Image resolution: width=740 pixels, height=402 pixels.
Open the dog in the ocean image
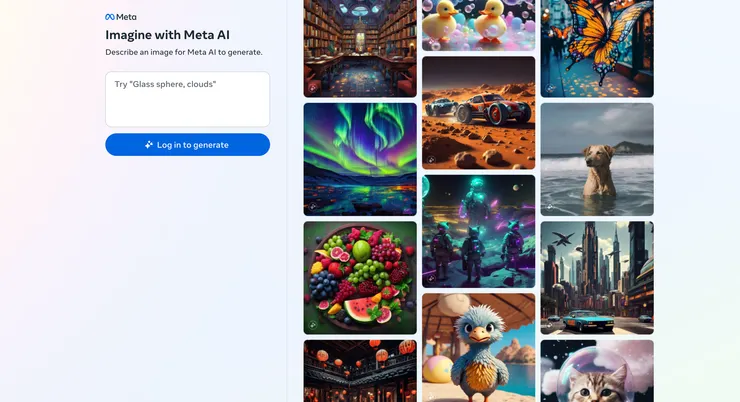(x=597, y=159)
